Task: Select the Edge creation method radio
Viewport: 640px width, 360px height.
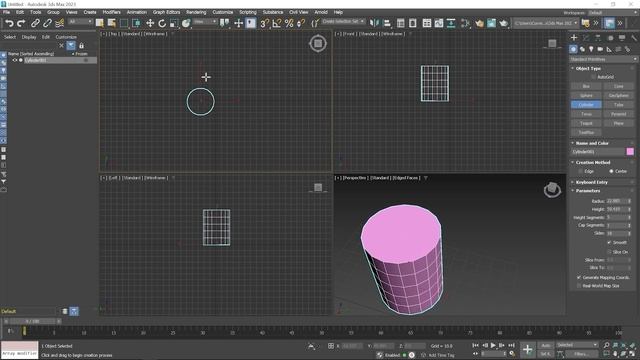Action: (581, 171)
